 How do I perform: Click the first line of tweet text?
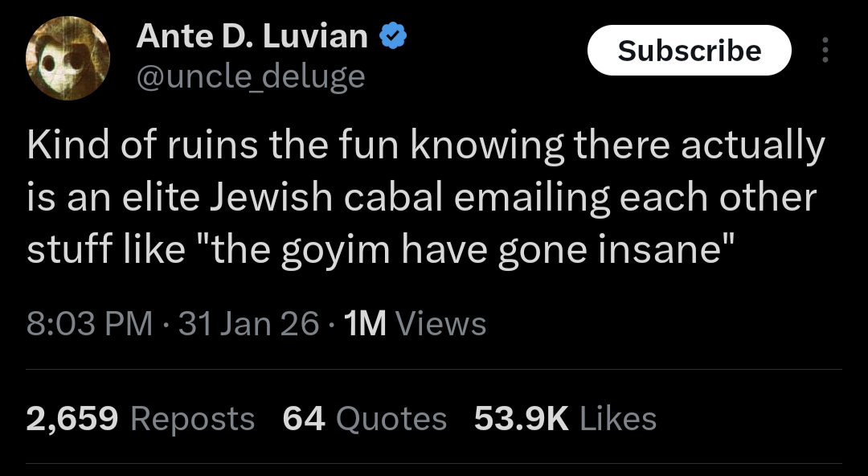coord(426,146)
